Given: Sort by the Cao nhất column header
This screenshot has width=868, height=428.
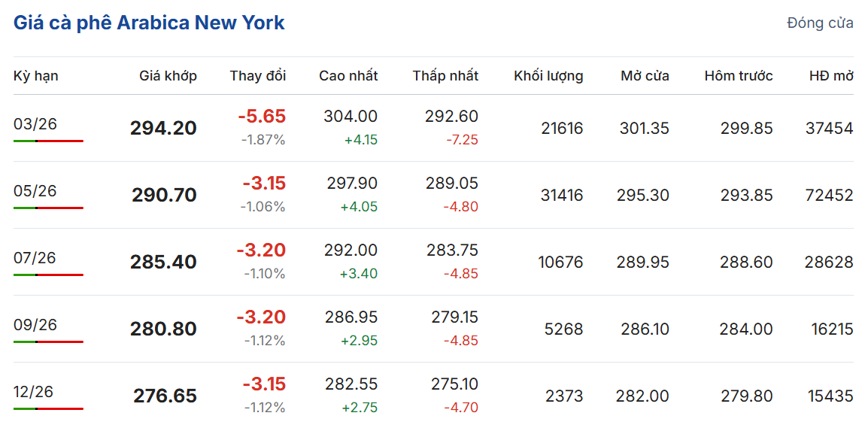Looking at the screenshot, I should coord(348,76).
